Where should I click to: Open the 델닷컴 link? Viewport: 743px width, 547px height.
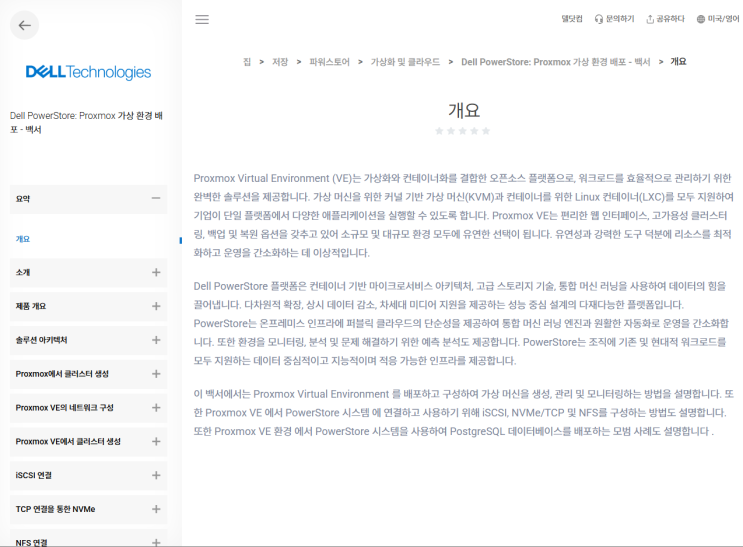point(571,19)
